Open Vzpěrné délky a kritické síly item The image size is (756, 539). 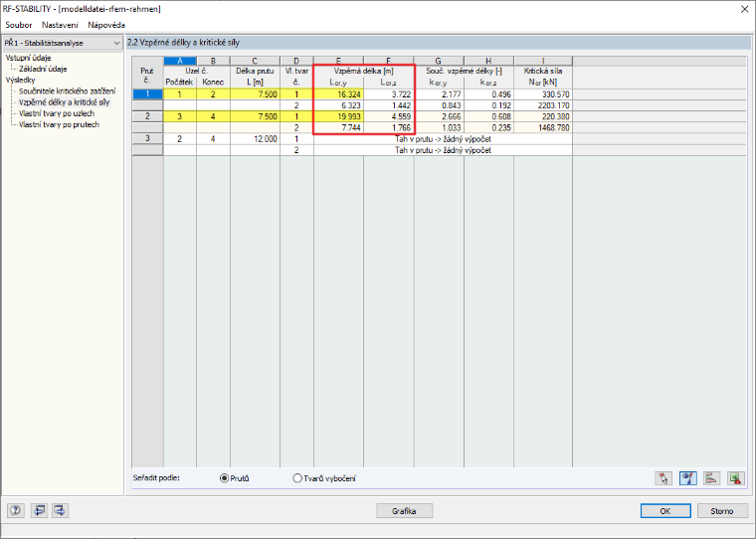click(x=64, y=102)
